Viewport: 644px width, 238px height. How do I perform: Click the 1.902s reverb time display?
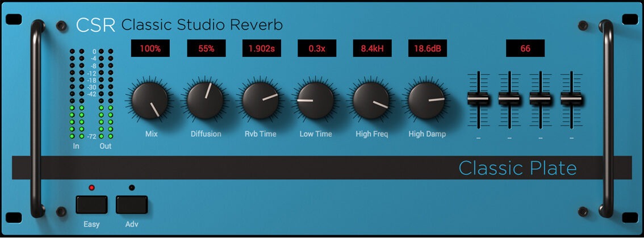[x=261, y=49]
